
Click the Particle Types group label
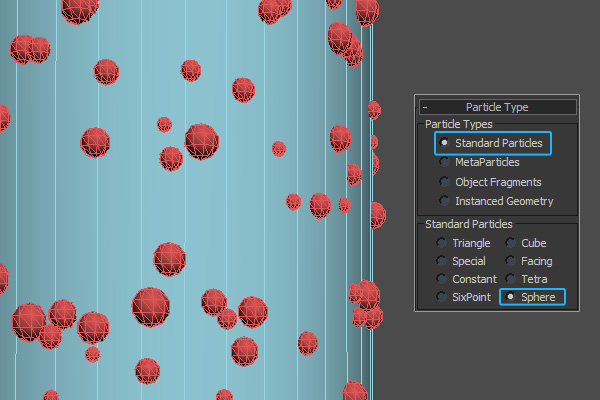(x=458, y=124)
